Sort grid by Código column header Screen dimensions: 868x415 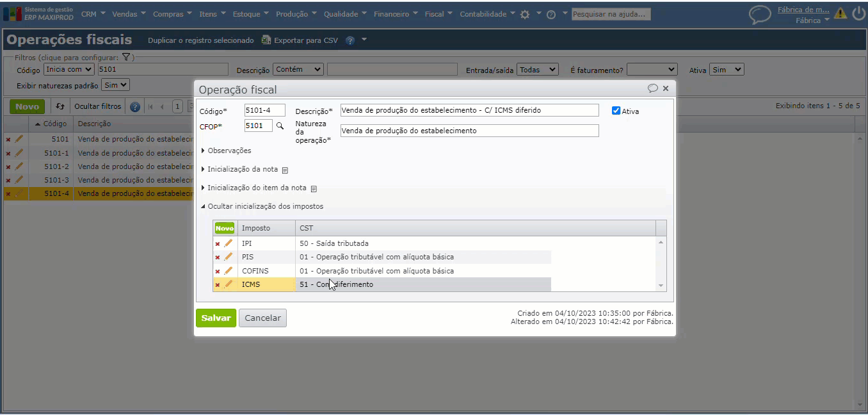pos(51,124)
